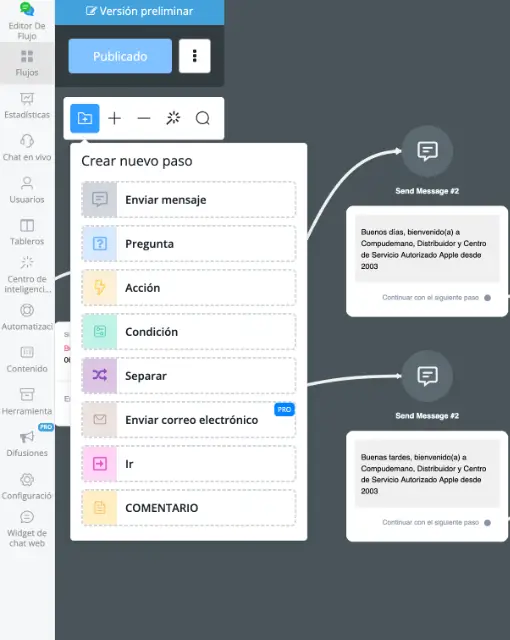Viewport: 510px width, 640px height.
Task: Open Chat en vivo in sidebar
Action: (27, 148)
